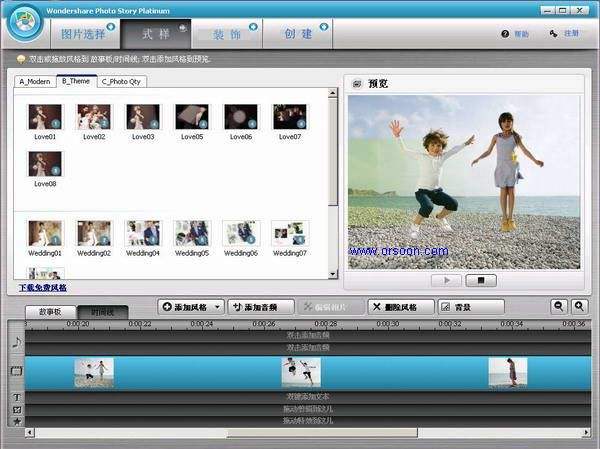Select the Wedding02 style thumbnail

(x=94, y=233)
